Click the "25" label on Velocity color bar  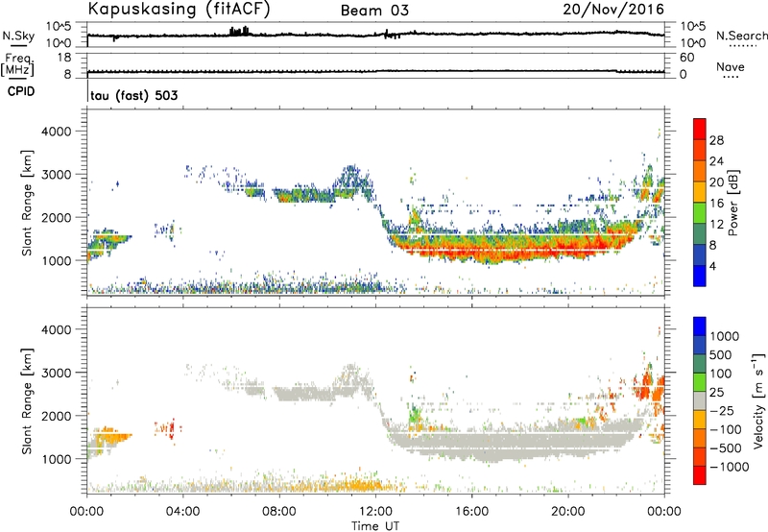[716, 393]
